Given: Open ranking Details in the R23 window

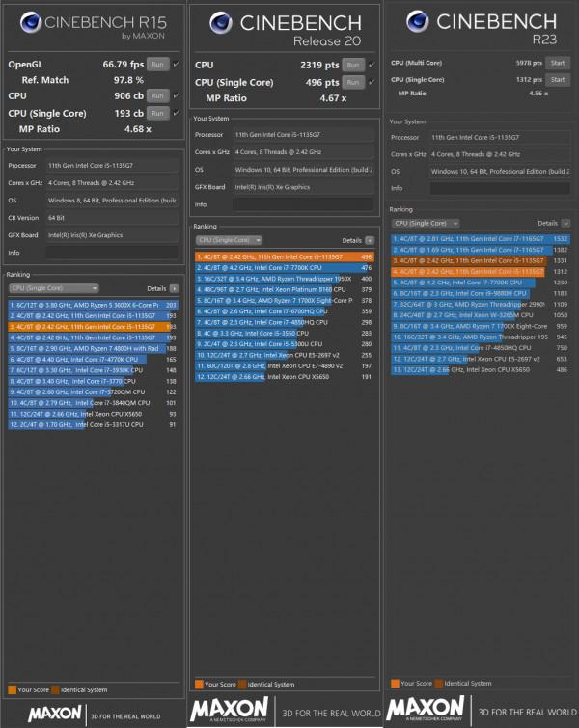Looking at the screenshot, I should click(565, 224).
